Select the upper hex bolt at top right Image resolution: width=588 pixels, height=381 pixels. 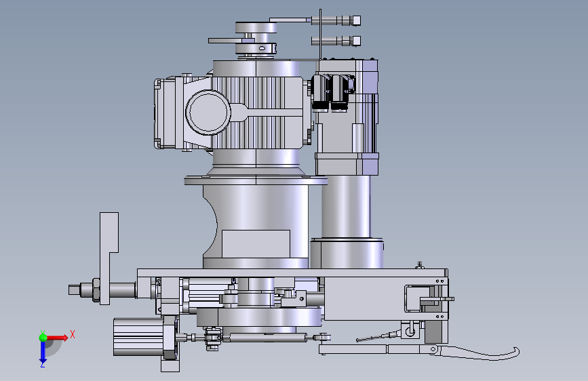pos(336,20)
